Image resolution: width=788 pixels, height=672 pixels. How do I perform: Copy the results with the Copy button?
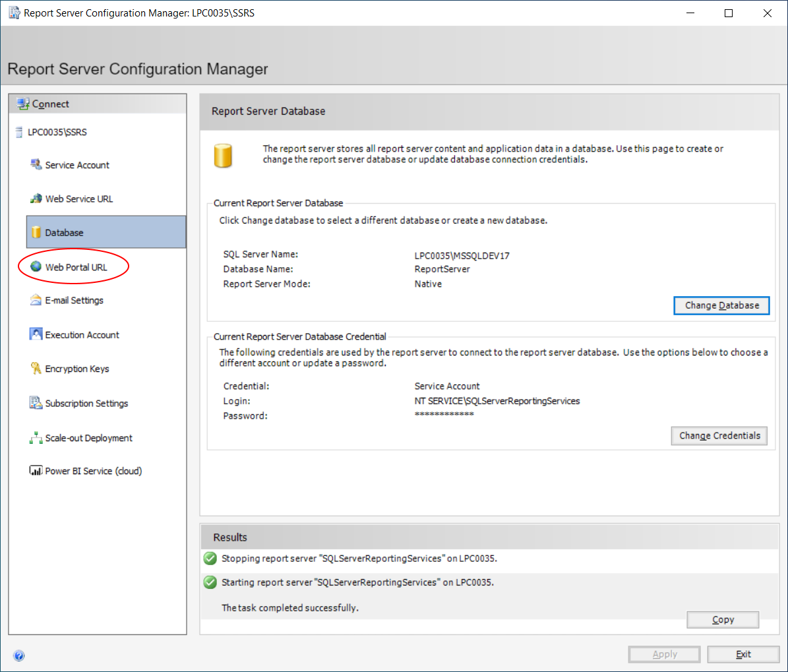[x=723, y=620]
